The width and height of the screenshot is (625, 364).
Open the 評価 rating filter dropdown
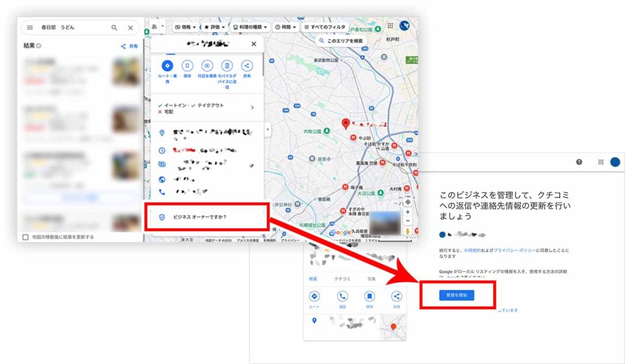point(214,27)
